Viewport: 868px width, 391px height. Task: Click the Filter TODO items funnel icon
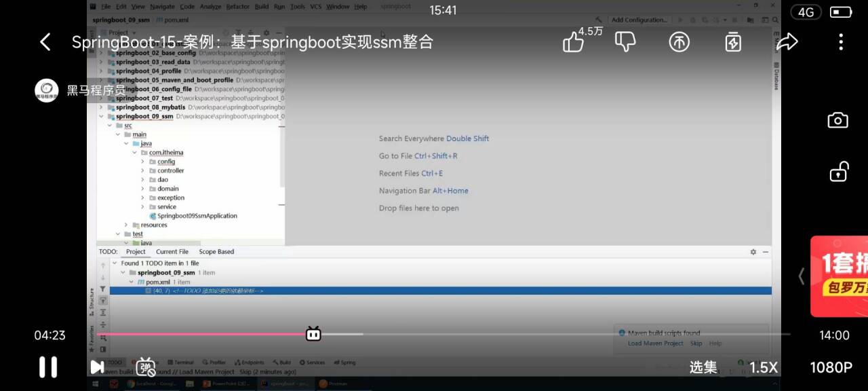[103, 289]
